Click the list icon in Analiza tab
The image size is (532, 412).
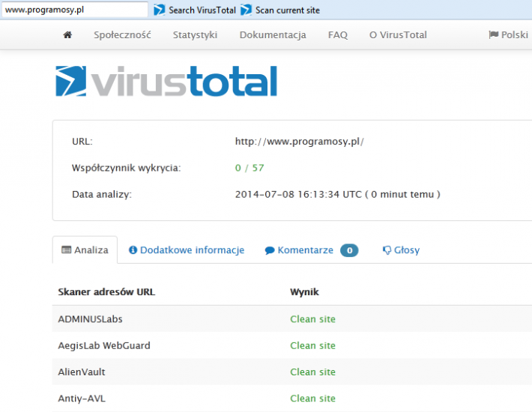(66, 250)
